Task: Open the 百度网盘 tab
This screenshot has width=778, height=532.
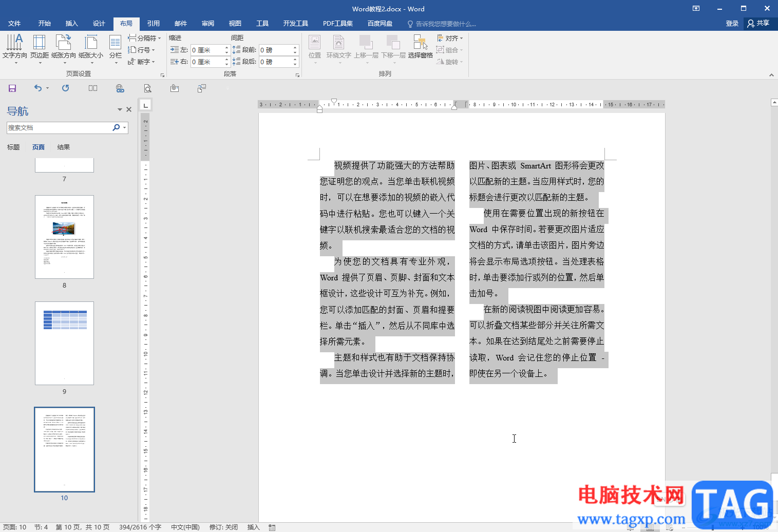Action: [380, 24]
